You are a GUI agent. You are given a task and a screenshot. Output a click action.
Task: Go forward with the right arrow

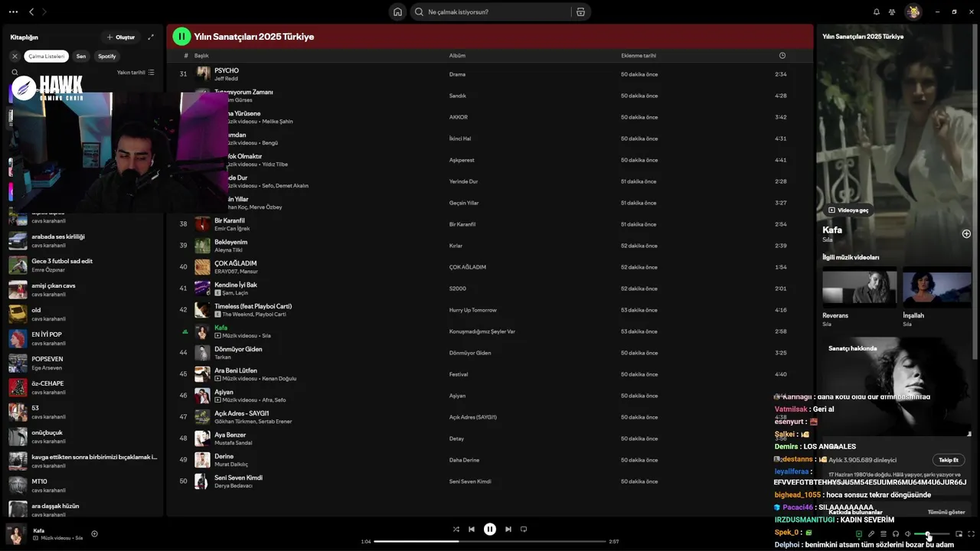[44, 11]
